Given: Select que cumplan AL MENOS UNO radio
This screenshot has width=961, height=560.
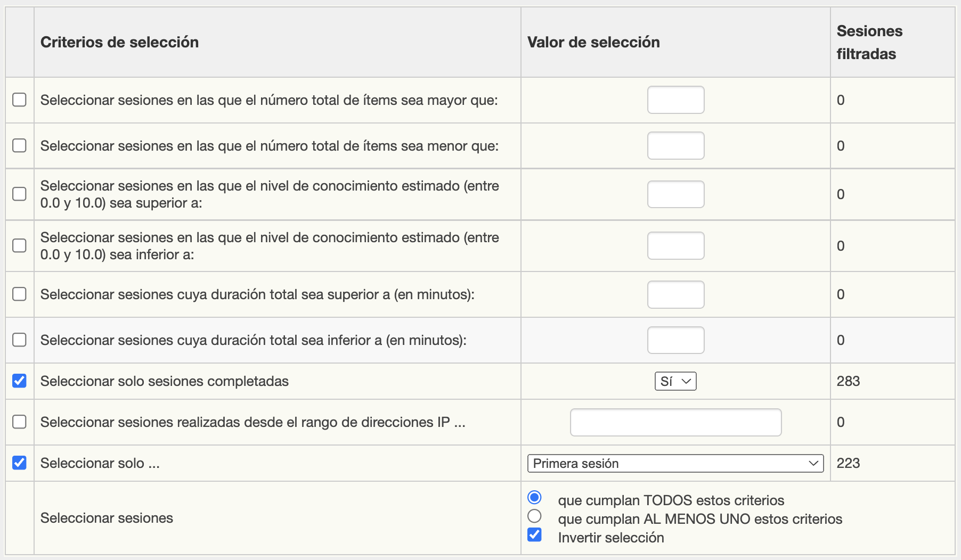Looking at the screenshot, I should pyautogui.click(x=534, y=516).
